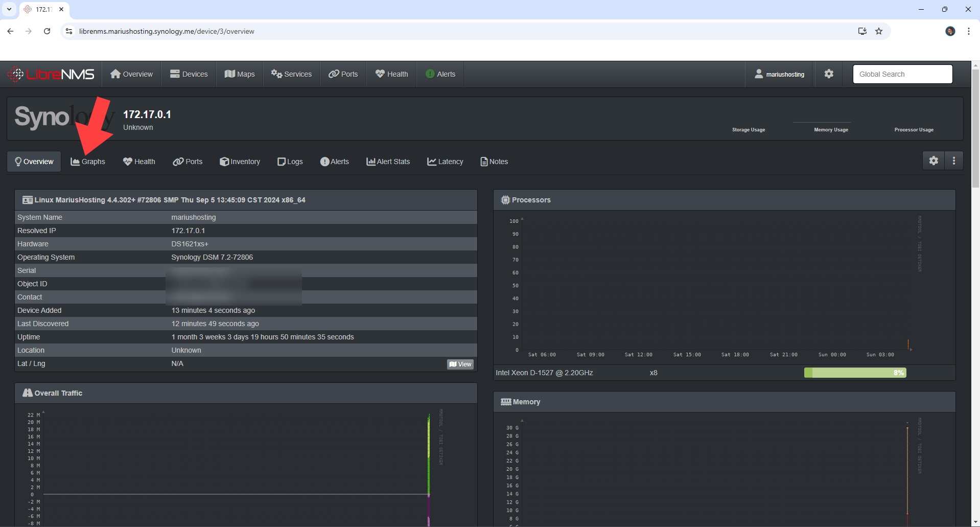Click the LibreNMS logo
Viewport: 980px width, 527px height.
point(51,74)
